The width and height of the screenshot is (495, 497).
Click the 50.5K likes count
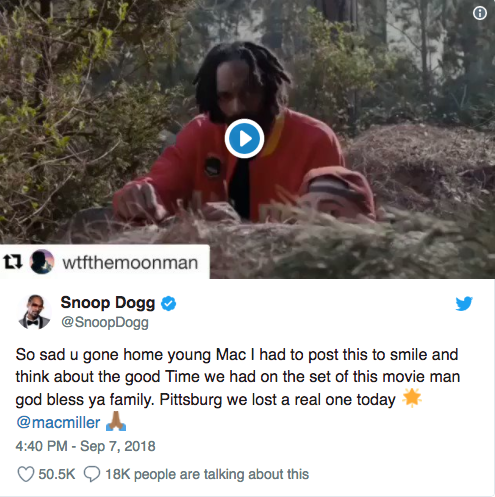(x=57, y=474)
